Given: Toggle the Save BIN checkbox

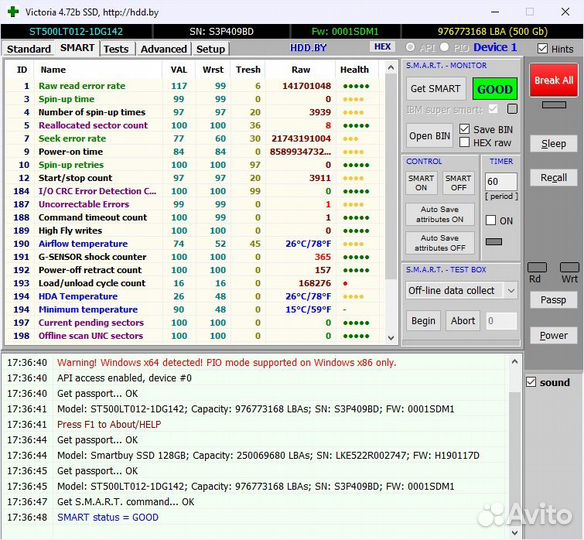Looking at the screenshot, I should (x=464, y=129).
